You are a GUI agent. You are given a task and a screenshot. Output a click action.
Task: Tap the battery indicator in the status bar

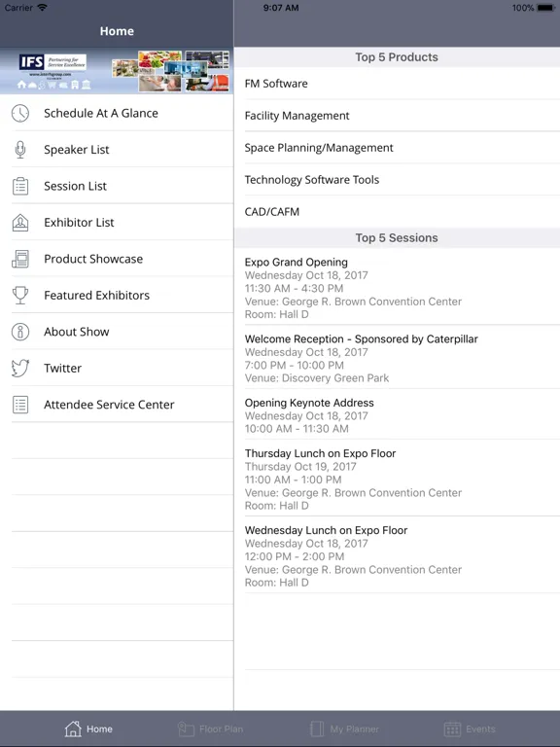pyautogui.click(x=545, y=8)
